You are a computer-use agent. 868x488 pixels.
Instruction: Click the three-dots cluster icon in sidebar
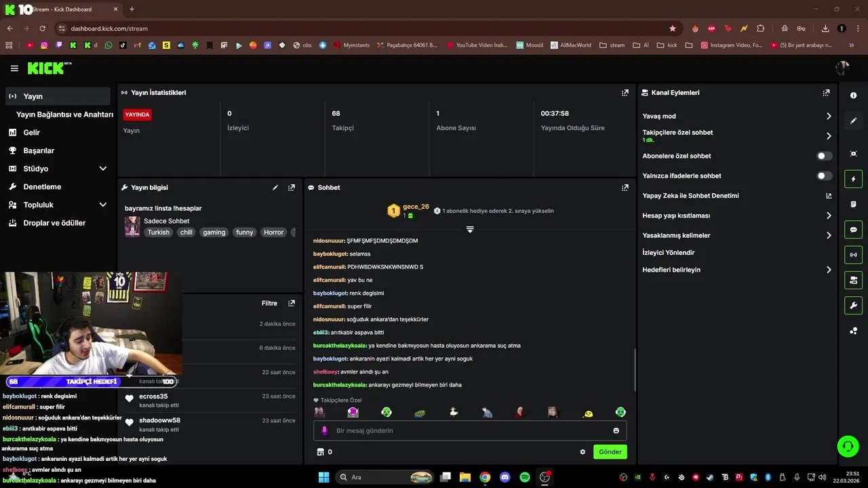coord(853,331)
